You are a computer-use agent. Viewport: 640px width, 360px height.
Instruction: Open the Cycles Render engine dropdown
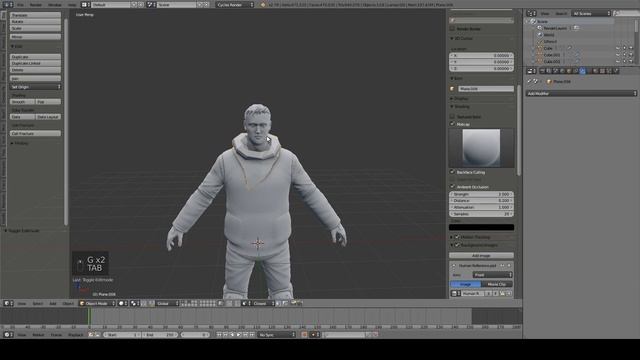click(x=235, y=4)
